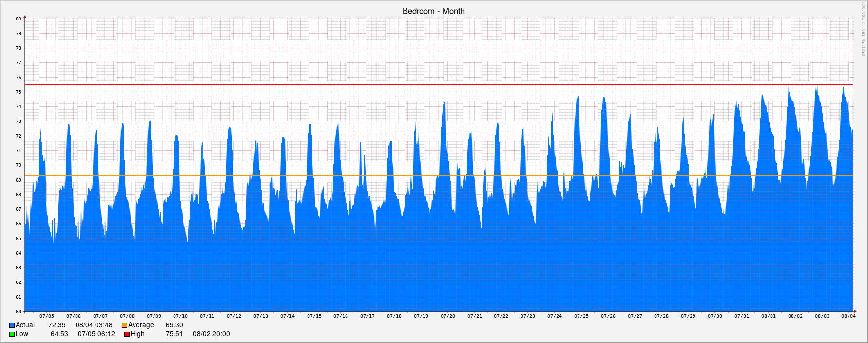Click the red High legend swatch

[127, 334]
